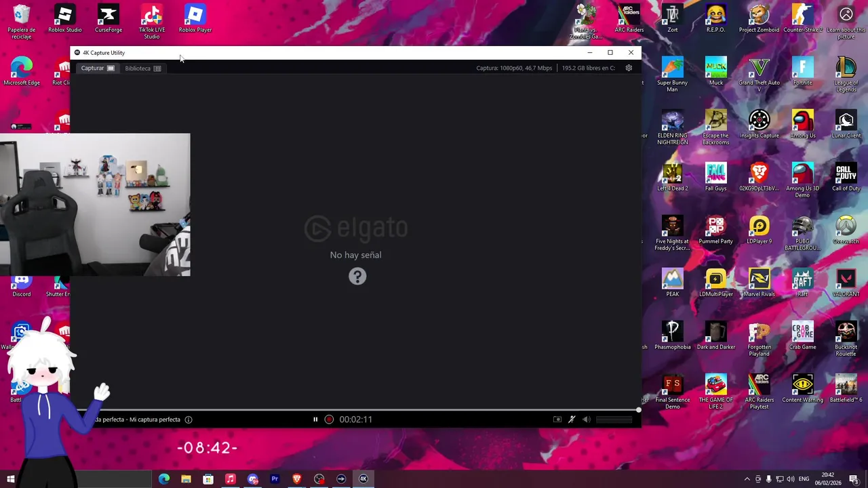
Task: Launch Grand Theft Auto V shortcut
Action: point(759,75)
